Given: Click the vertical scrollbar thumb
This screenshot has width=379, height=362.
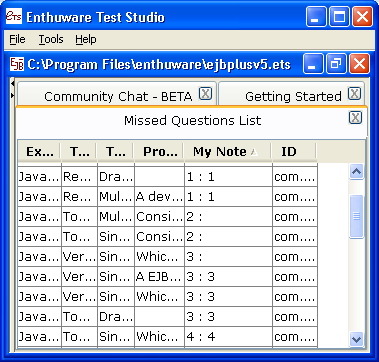Looking at the screenshot, I should [x=356, y=216].
